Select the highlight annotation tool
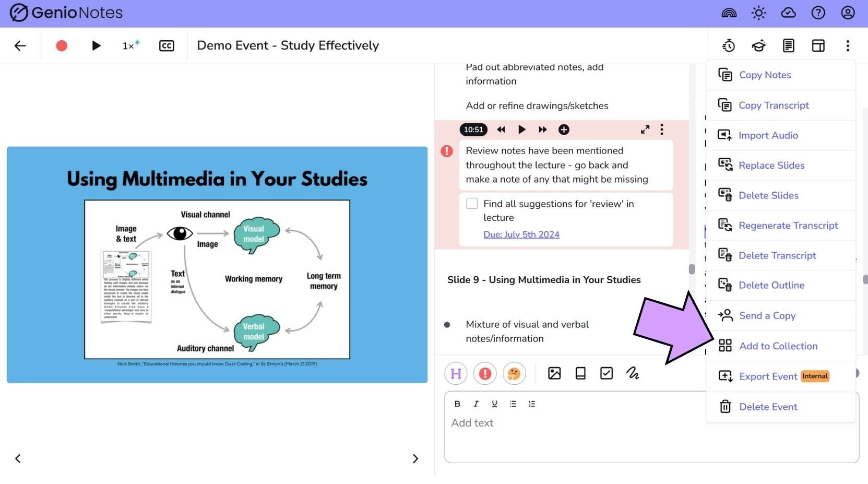Image resolution: width=868 pixels, height=484 pixels. (456, 373)
